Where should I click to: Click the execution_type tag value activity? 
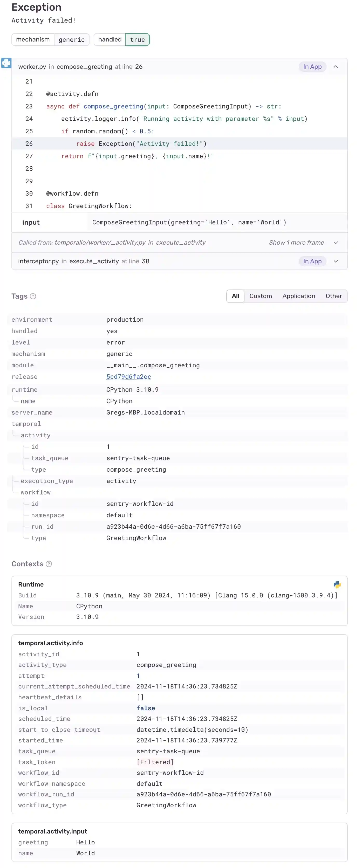point(121,481)
